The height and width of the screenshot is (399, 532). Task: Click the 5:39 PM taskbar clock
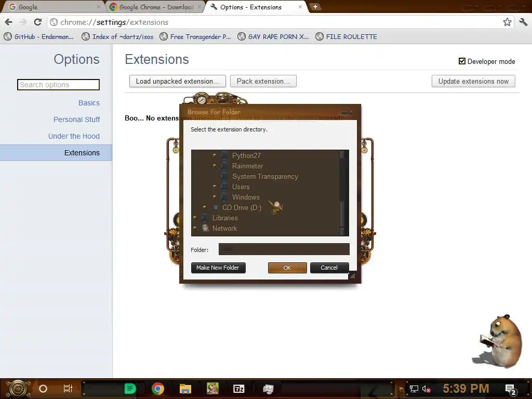(466, 389)
